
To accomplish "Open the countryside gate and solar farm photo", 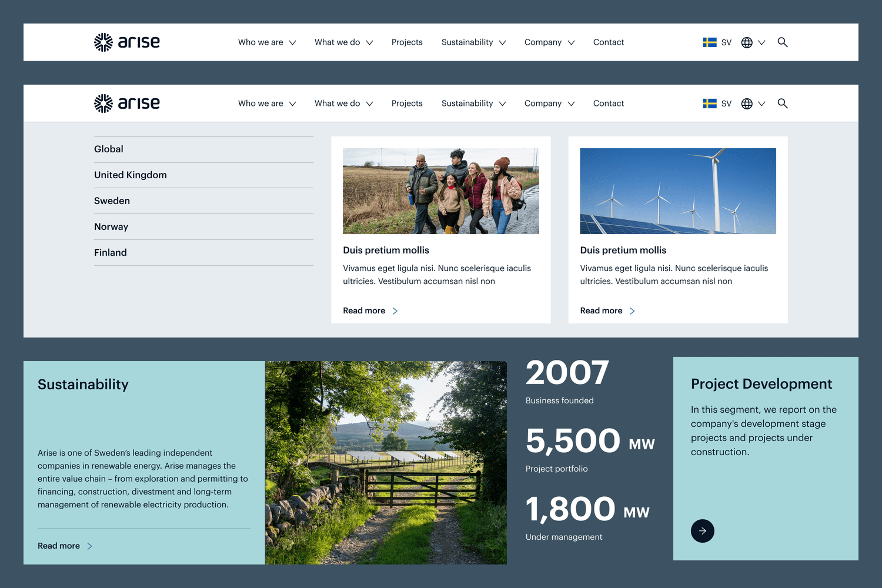I will tap(386, 463).
